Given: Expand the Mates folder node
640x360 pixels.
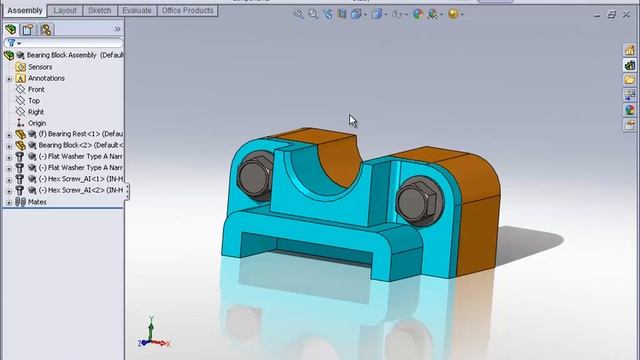Looking at the screenshot, I should [x=9, y=202].
